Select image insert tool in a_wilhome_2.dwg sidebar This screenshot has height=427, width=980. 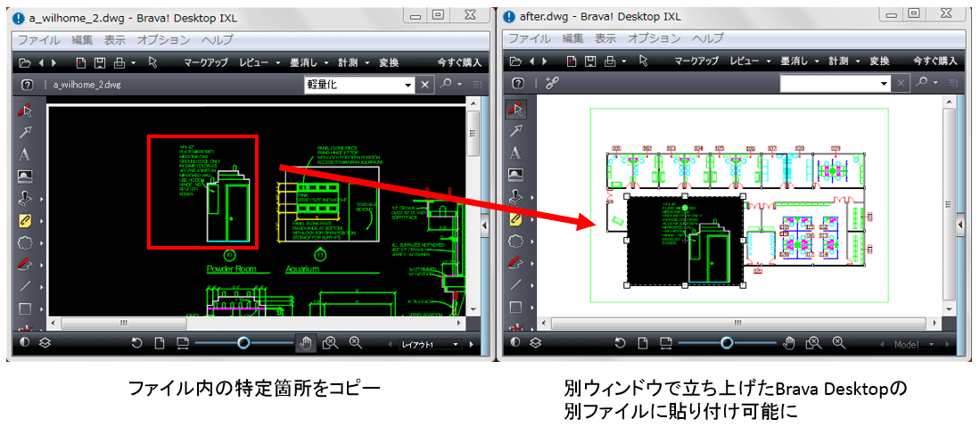pyautogui.click(x=25, y=175)
